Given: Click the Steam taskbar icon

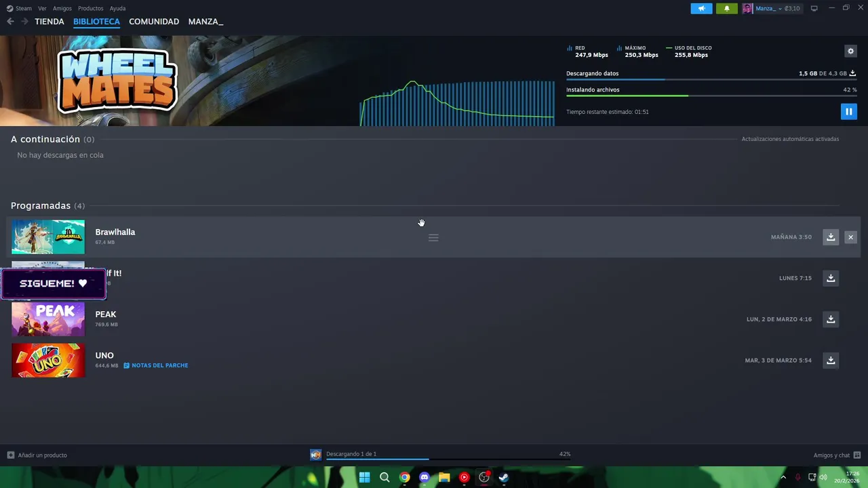Looking at the screenshot, I should pyautogui.click(x=504, y=477).
